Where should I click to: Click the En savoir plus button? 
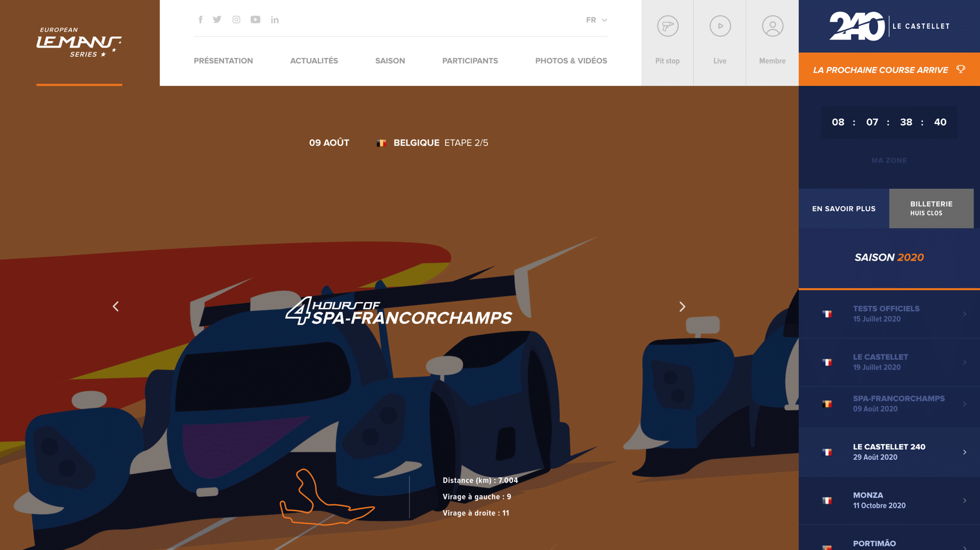pos(844,208)
